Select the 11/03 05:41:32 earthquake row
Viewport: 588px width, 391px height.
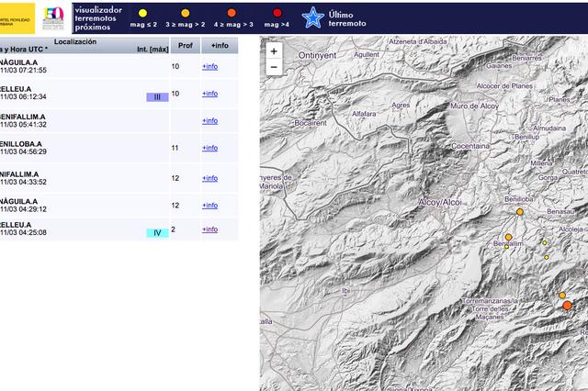click(x=119, y=120)
